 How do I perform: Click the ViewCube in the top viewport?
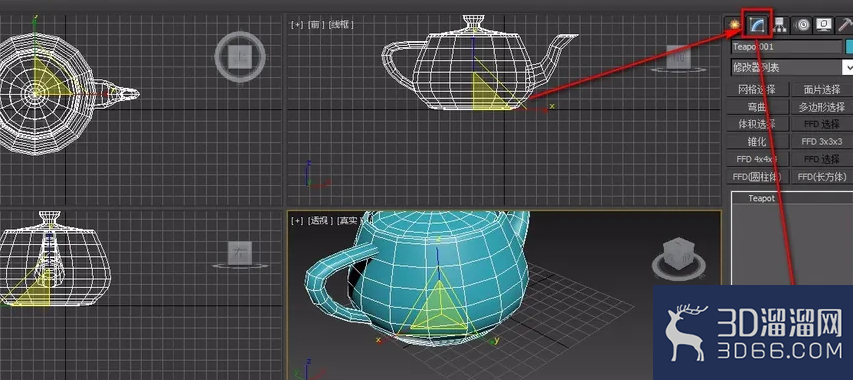240,56
